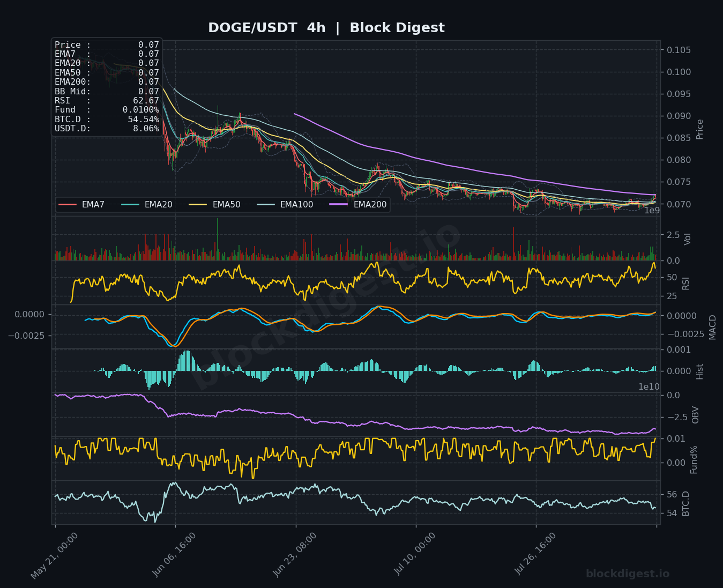Select the BB Mid row in info box
The height and width of the screenshot is (588, 723).
click(107, 92)
